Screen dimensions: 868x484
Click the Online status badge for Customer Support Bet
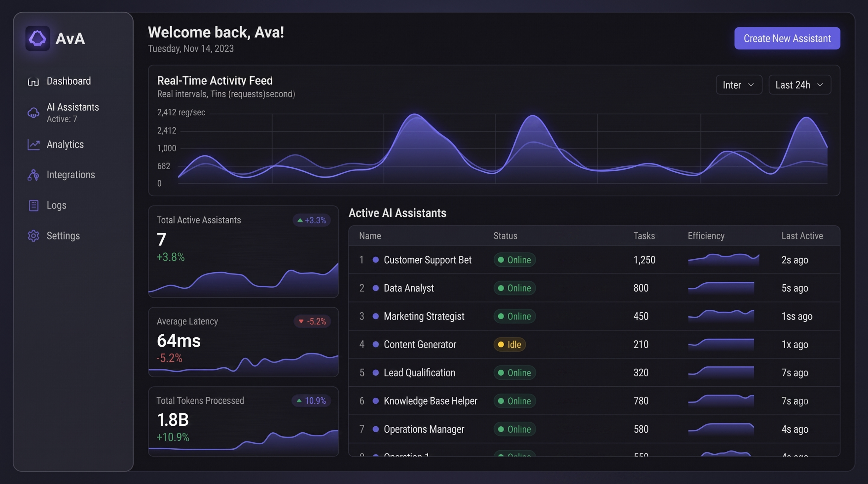pyautogui.click(x=514, y=260)
